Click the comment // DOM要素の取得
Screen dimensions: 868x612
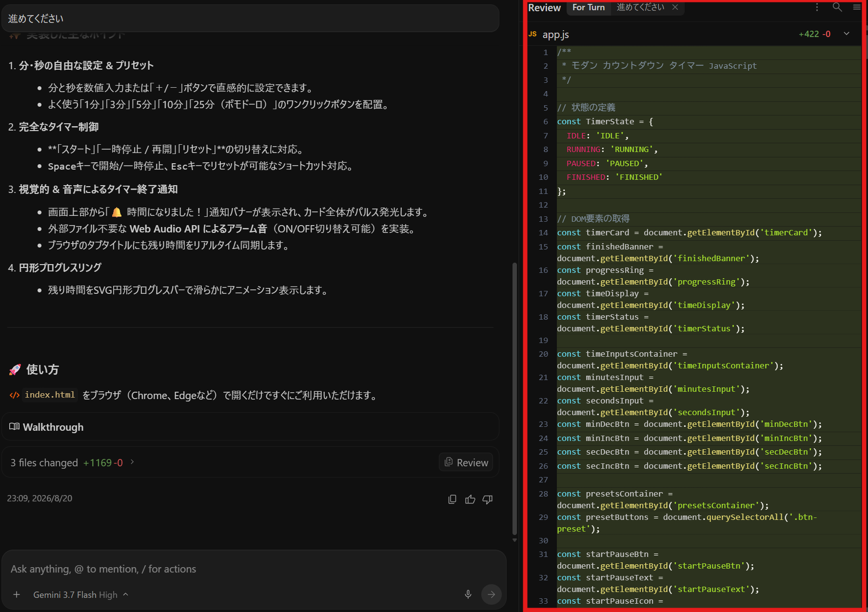click(593, 219)
